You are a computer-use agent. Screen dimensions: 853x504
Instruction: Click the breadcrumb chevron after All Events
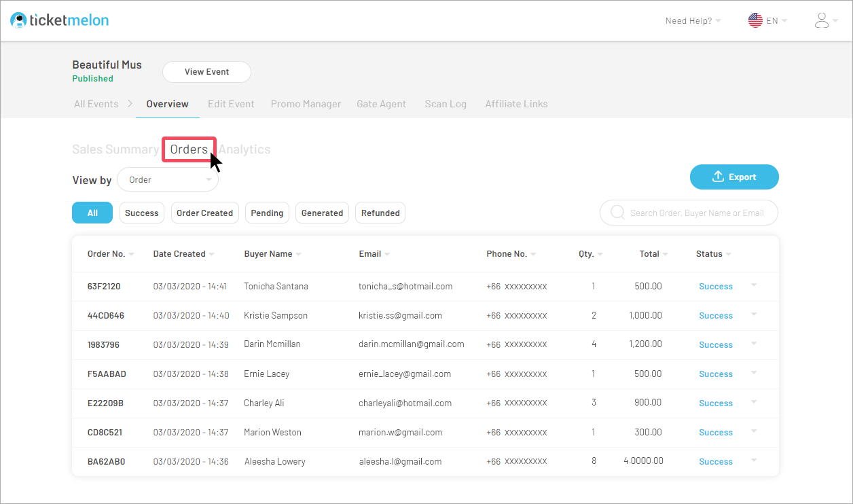point(130,104)
